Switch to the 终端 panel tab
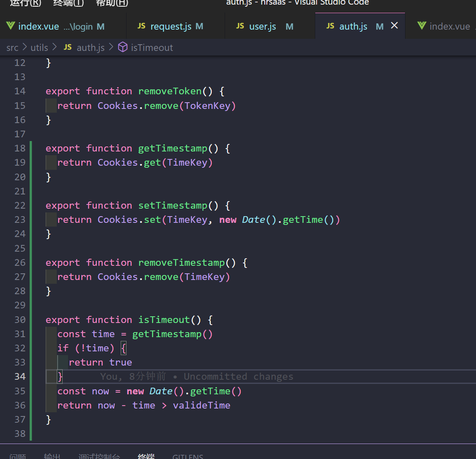This screenshot has height=459, width=476. coord(146,456)
